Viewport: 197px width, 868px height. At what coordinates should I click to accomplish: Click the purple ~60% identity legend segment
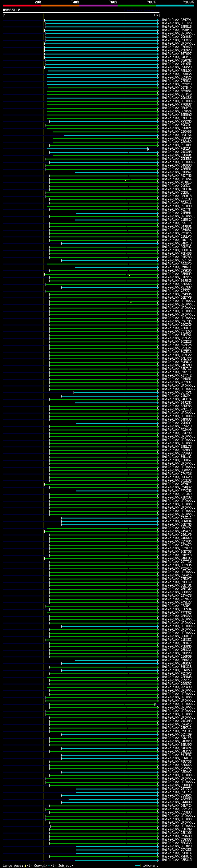(99, 6)
